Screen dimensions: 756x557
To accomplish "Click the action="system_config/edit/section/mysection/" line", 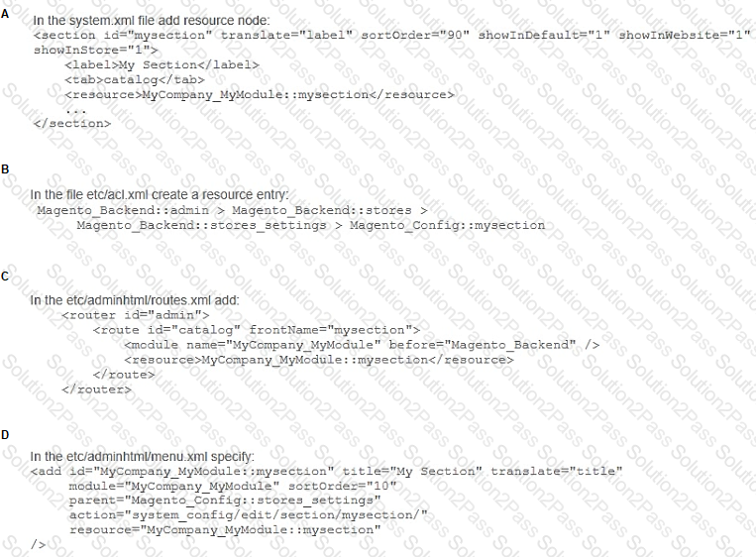I will [249, 515].
